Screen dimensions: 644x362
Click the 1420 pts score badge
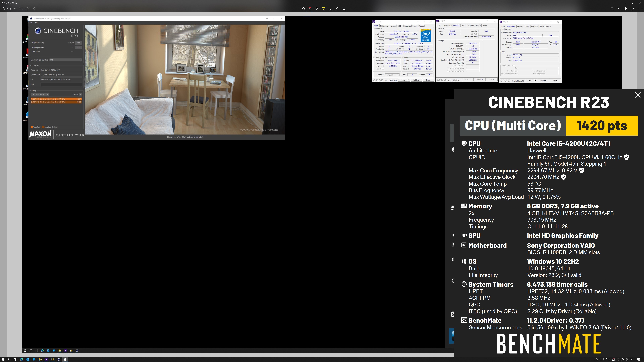click(x=602, y=126)
